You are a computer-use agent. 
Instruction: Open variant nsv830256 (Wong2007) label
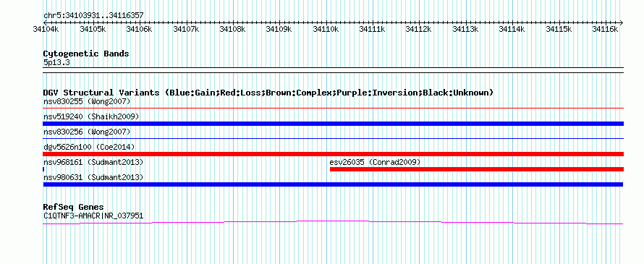(x=87, y=132)
